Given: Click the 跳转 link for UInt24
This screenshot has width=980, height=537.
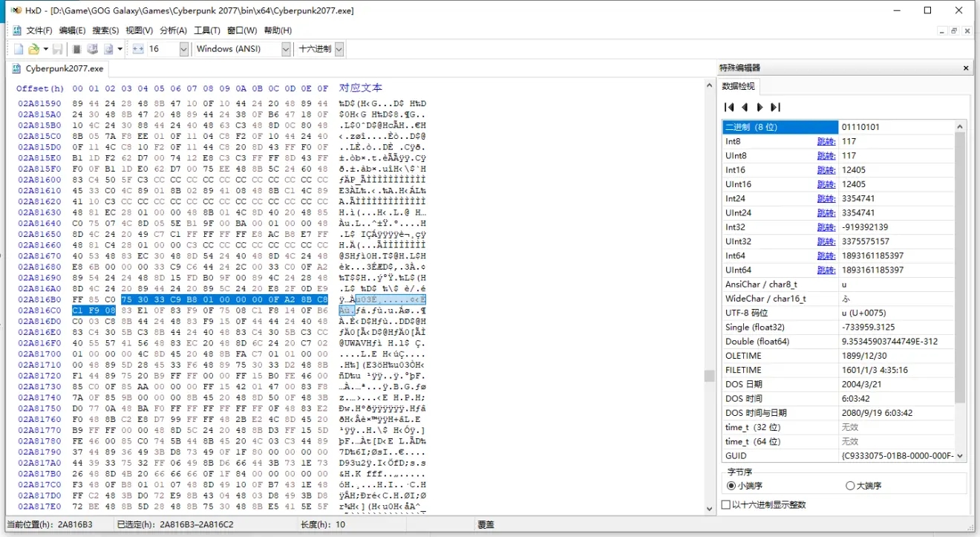Looking at the screenshot, I should (826, 212).
